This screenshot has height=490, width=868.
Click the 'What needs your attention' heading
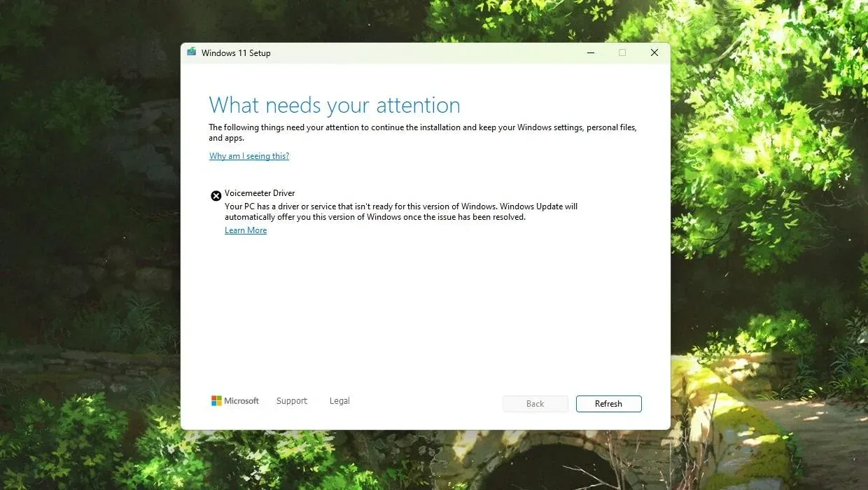(x=335, y=105)
